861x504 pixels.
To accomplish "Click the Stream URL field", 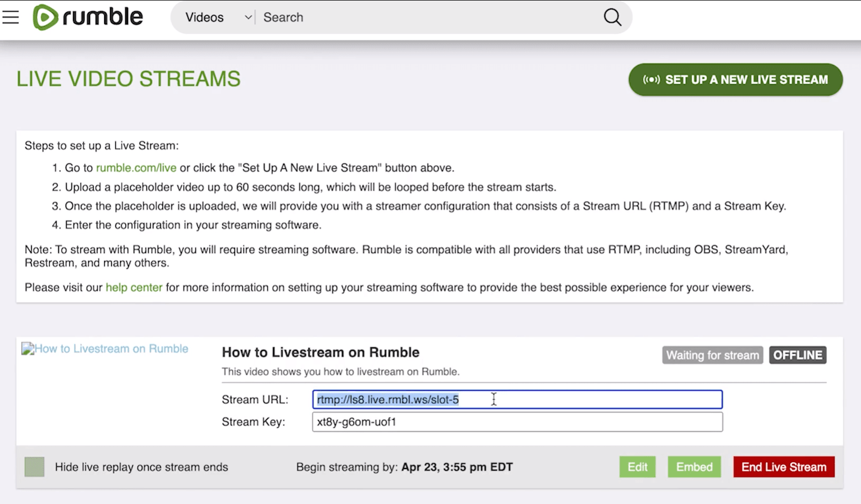I will [x=517, y=399].
